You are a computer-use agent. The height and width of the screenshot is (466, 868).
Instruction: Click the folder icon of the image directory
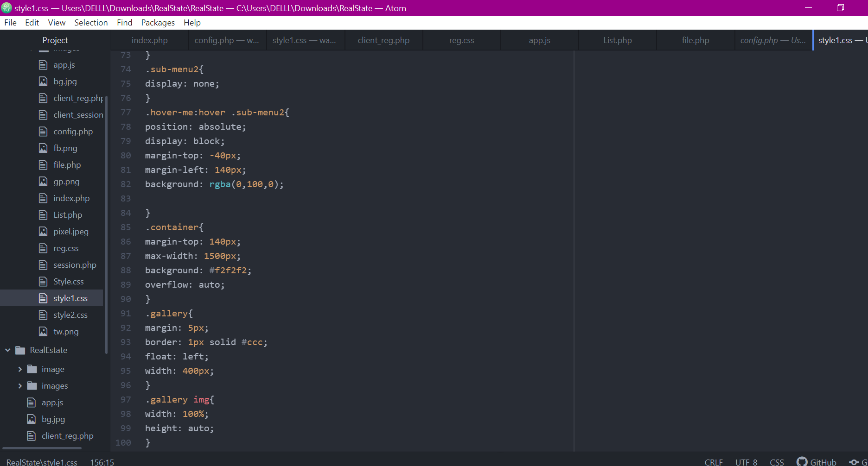[x=32, y=369]
